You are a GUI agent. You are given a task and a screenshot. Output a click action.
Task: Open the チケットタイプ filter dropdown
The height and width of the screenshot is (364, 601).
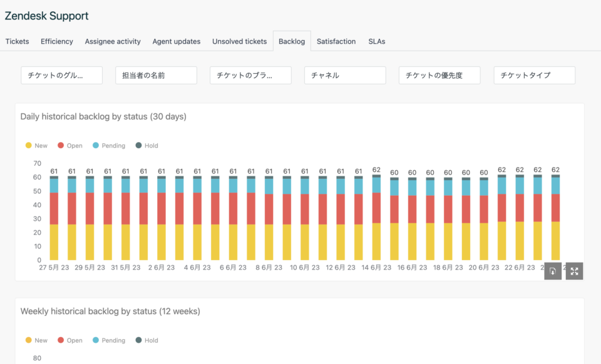[534, 74]
